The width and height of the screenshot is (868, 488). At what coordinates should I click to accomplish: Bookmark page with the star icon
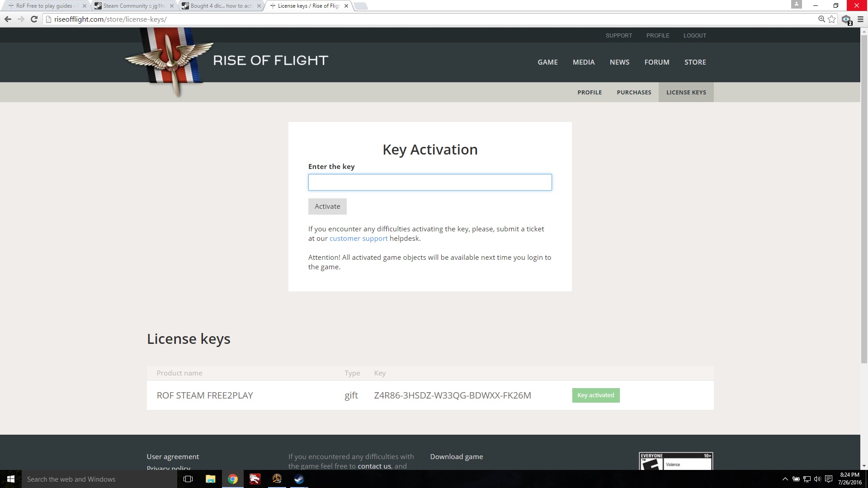(832, 19)
